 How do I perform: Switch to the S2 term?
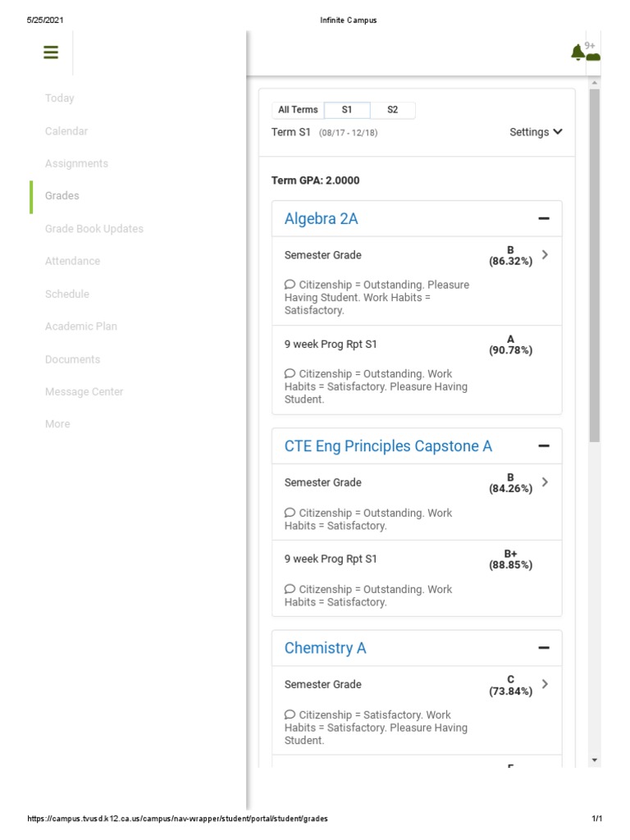point(393,110)
